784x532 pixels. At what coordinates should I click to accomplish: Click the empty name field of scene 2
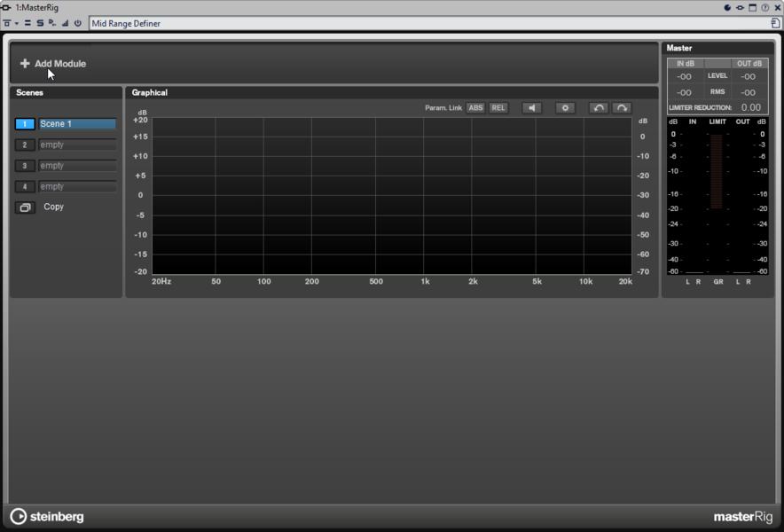click(x=77, y=145)
